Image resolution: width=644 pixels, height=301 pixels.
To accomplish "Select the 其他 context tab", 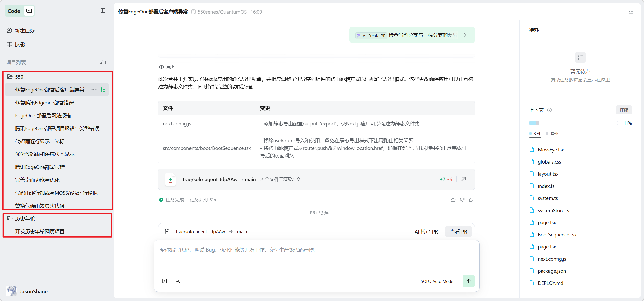I will coord(554,134).
